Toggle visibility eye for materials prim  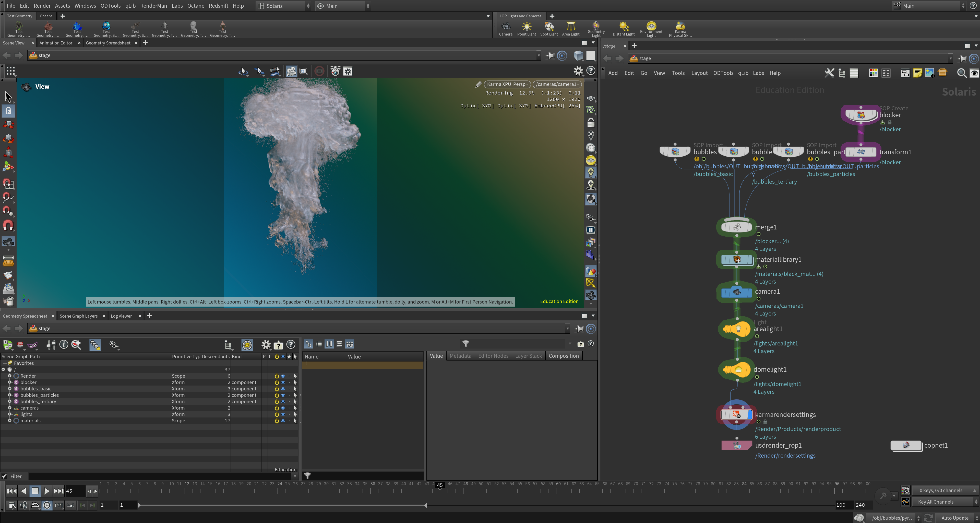coord(283,421)
